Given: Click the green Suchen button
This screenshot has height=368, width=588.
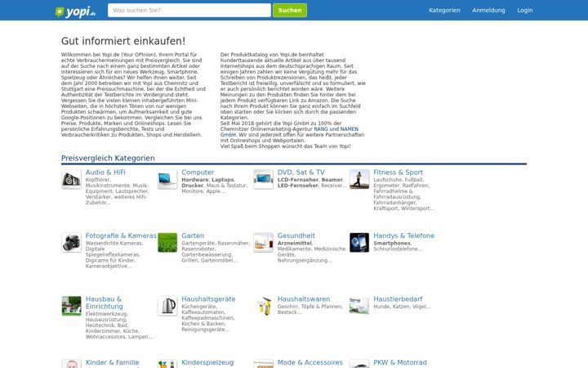Looking at the screenshot, I should point(290,10).
